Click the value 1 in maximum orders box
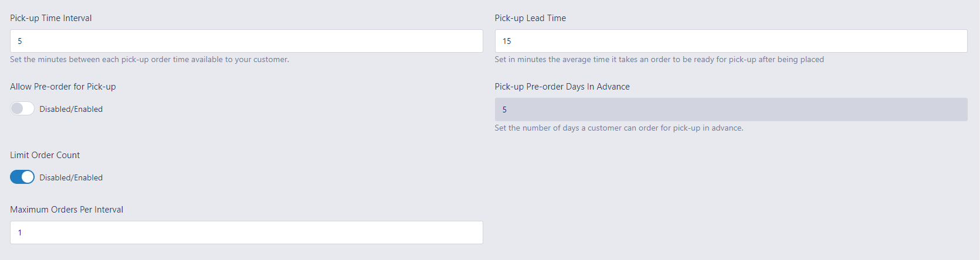 coord(20,232)
